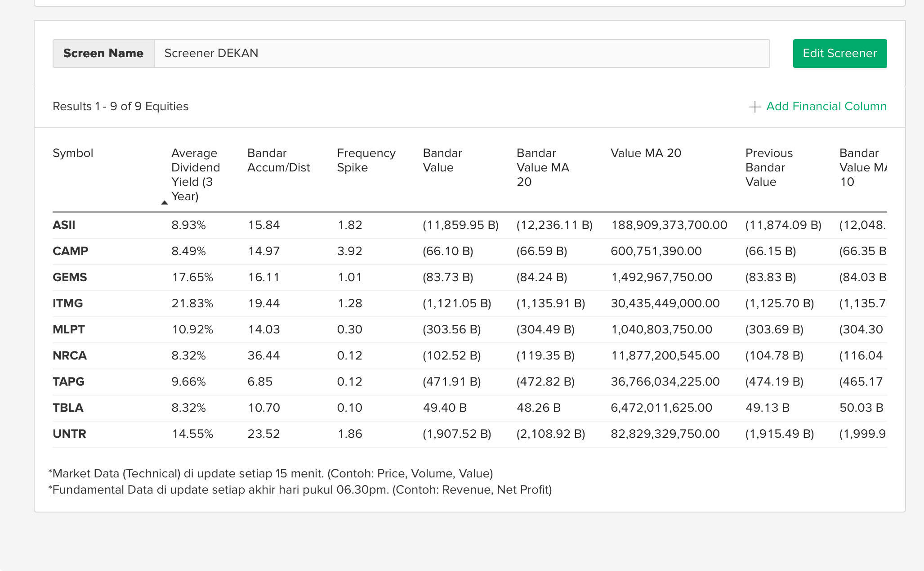Select GEMS Previous Bandar Value (83.83 B)
924x571 pixels.
771,277
